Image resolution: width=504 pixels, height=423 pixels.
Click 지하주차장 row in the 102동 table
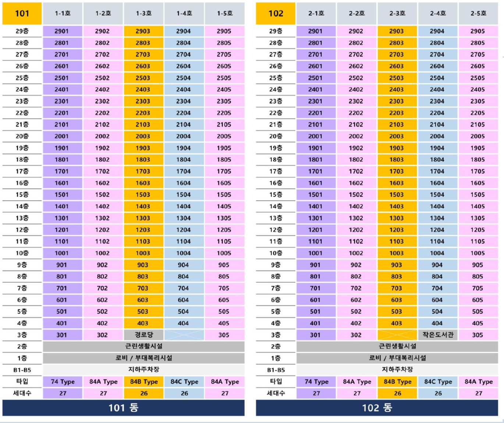[397, 370]
